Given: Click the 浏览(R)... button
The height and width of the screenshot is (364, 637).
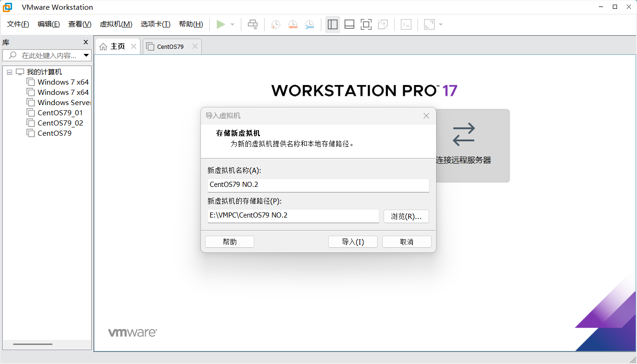Looking at the screenshot, I should [406, 217].
